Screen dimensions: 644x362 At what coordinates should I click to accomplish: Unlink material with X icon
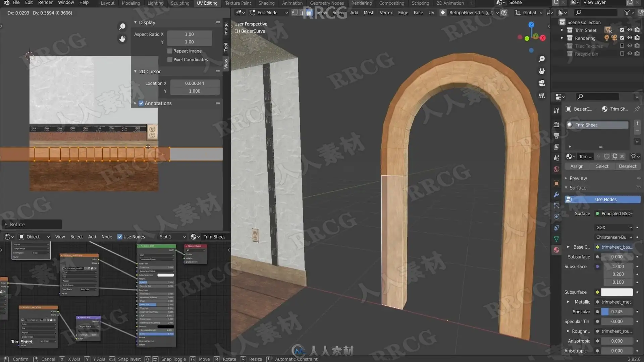pyautogui.click(x=622, y=157)
